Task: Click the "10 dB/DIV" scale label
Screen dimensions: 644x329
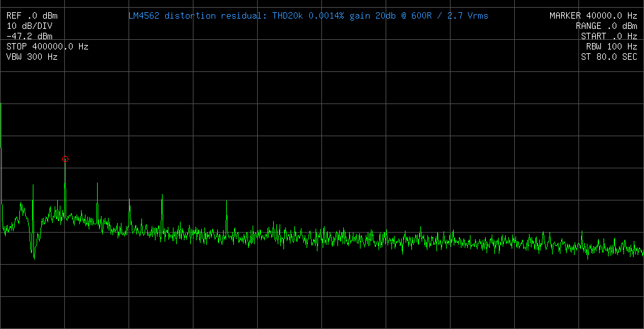Action: (x=30, y=26)
